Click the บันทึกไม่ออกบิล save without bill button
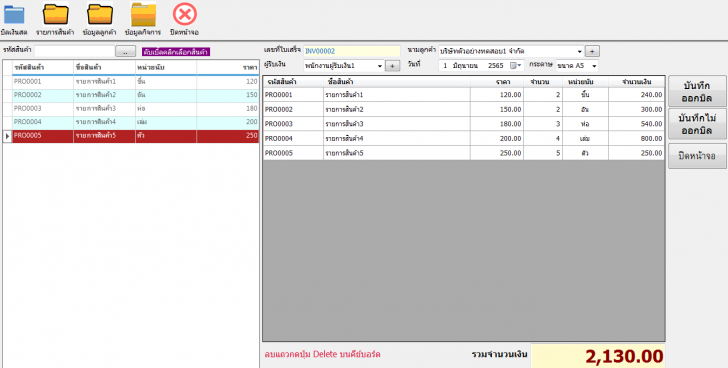Screen dimensions: 728x368 pyautogui.click(x=697, y=124)
